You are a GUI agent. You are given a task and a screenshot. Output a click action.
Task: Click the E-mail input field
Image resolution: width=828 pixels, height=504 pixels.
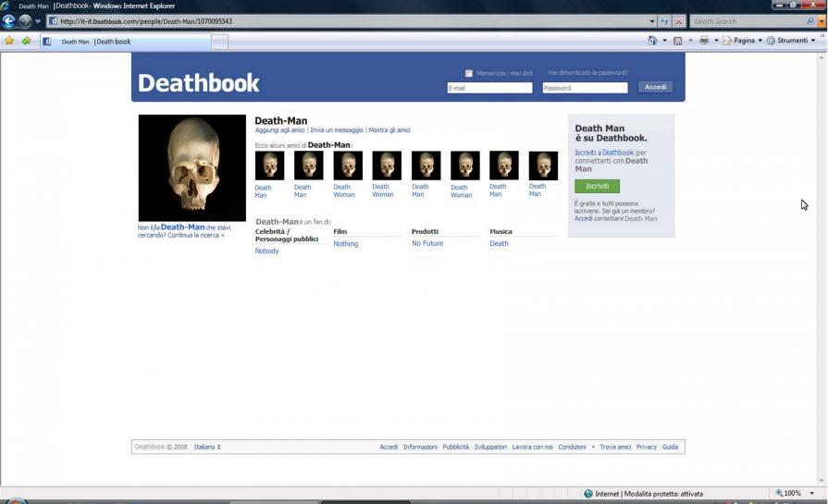pos(489,88)
